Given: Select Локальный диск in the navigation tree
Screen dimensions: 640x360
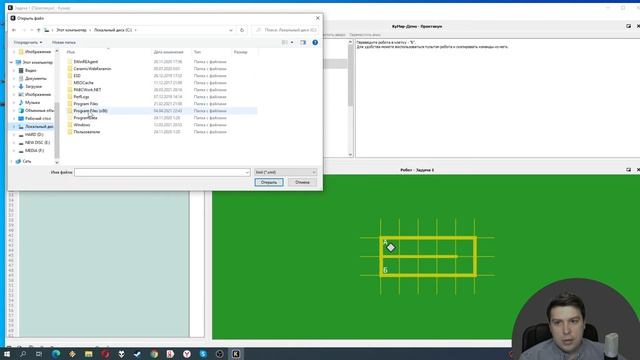Looking at the screenshot, I should [x=36, y=127].
